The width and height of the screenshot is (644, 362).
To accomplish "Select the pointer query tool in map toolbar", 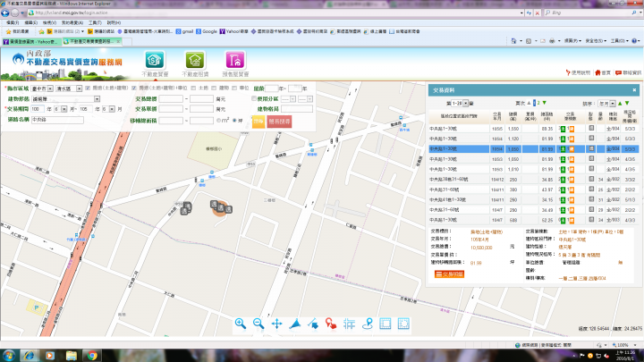I will click(x=313, y=324).
